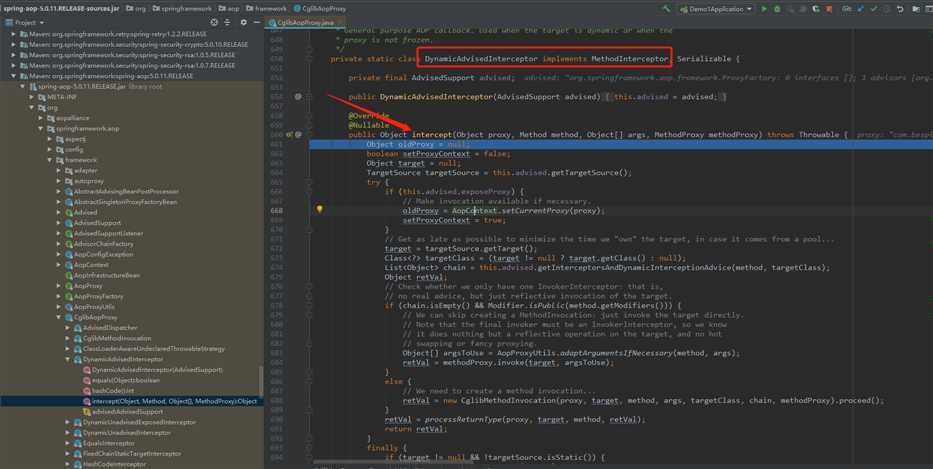
Task: Click the yellow light bulb intention icon
Action: coord(320,210)
